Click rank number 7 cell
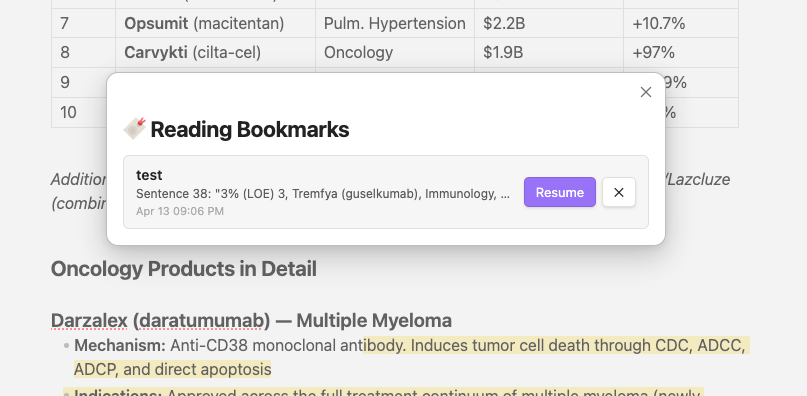 pyautogui.click(x=83, y=23)
